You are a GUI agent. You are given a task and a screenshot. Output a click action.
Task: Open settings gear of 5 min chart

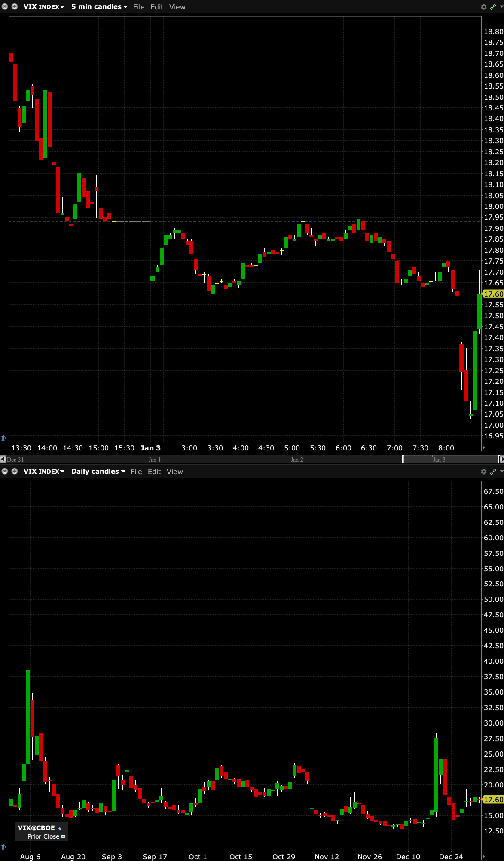[484, 7]
